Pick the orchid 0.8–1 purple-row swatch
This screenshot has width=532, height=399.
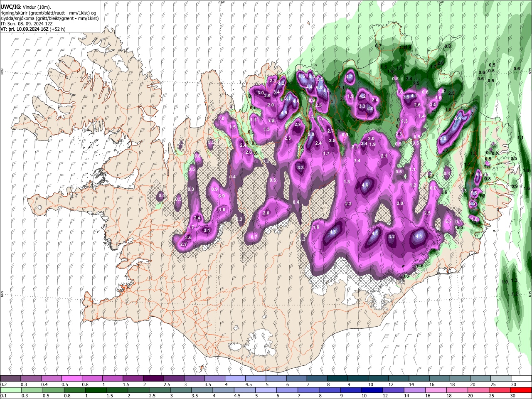[92, 379]
